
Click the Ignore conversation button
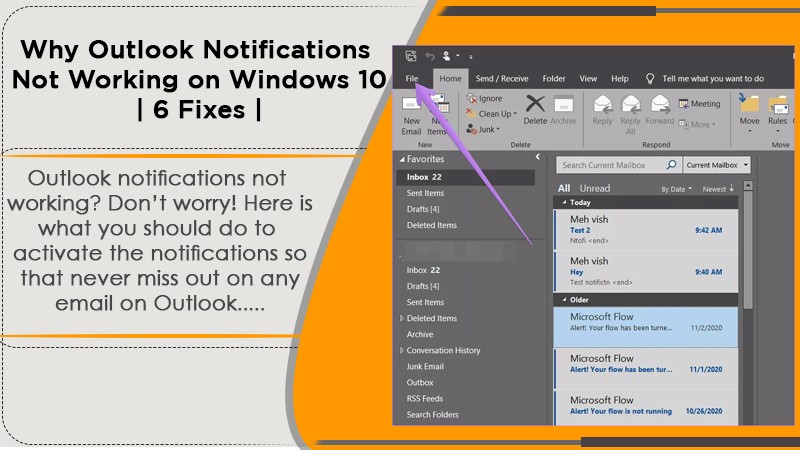(x=484, y=98)
